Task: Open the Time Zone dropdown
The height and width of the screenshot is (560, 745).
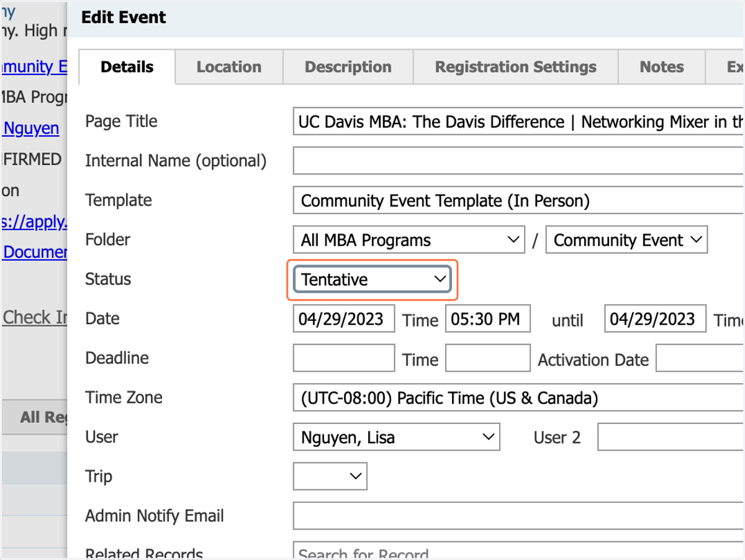Action: (x=518, y=398)
